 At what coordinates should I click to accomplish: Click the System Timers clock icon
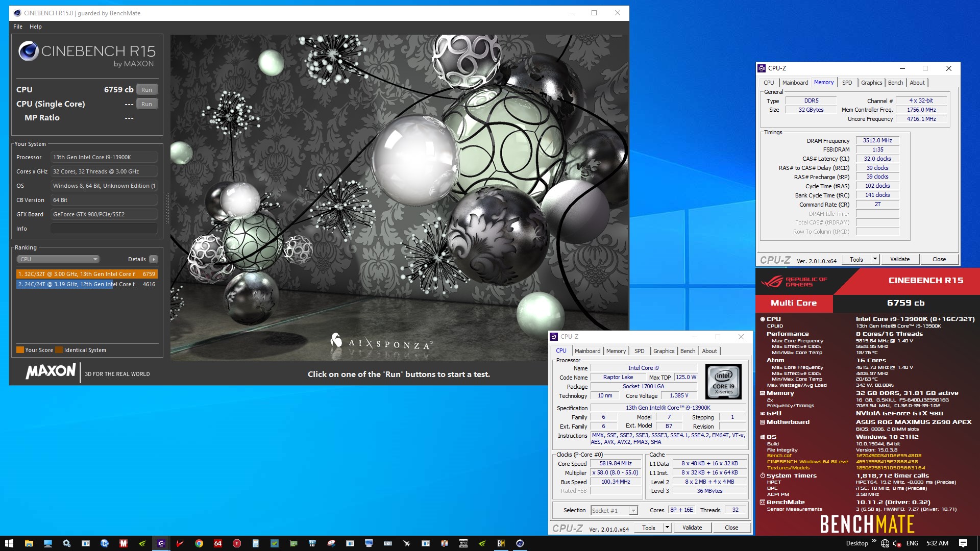tap(763, 475)
